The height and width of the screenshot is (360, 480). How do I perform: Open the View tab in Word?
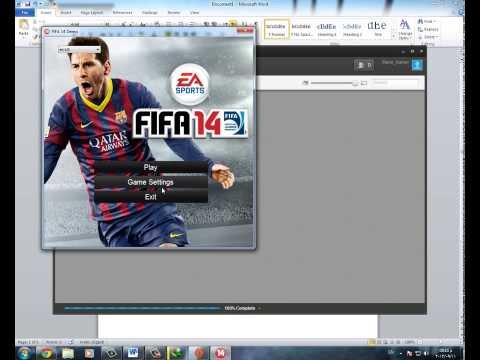[194, 12]
